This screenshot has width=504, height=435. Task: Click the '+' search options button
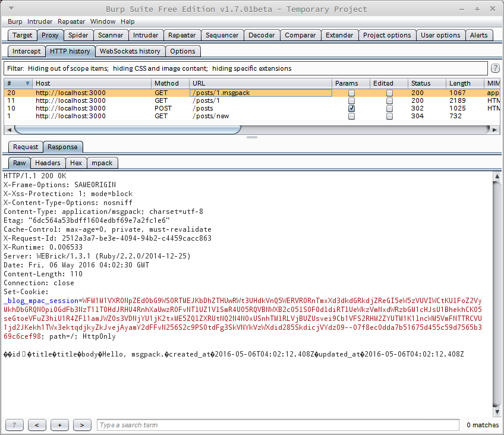pos(59,425)
